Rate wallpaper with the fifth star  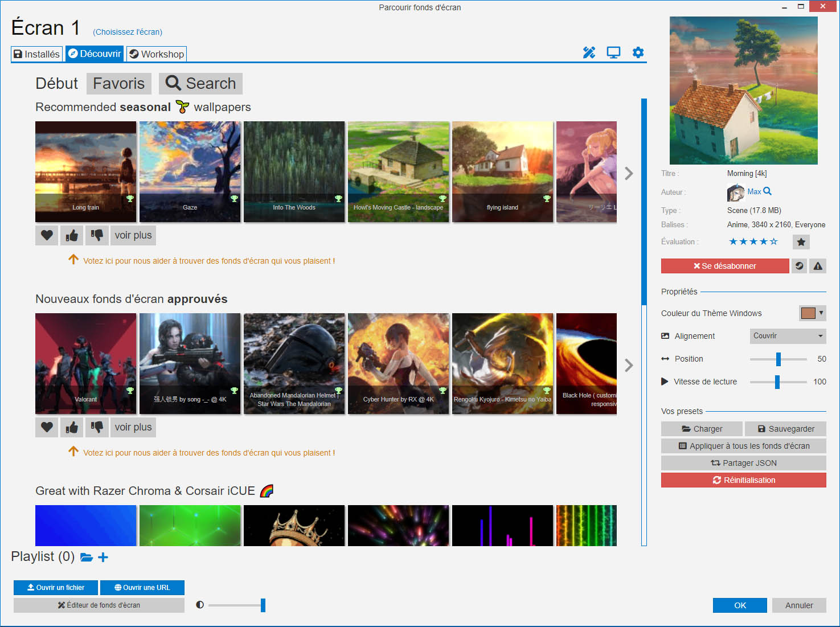(x=773, y=241)
